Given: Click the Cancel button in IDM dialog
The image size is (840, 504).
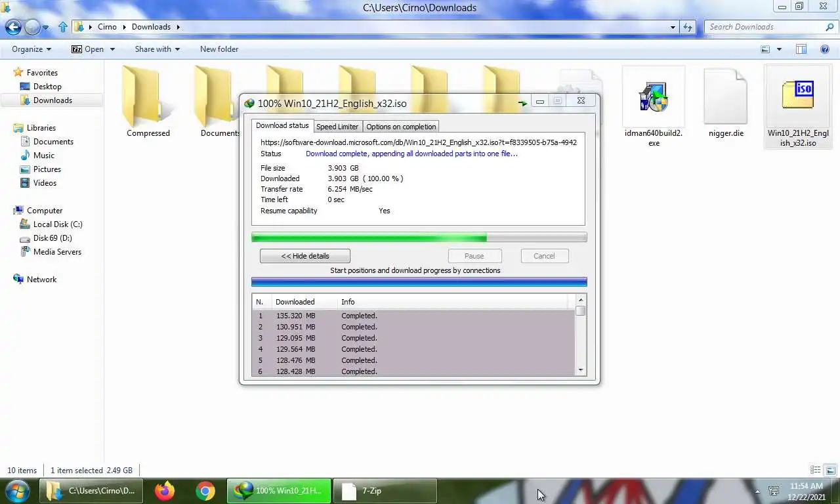Looking at the screenshot, I should pyautogui.click(x=544, y=256).
